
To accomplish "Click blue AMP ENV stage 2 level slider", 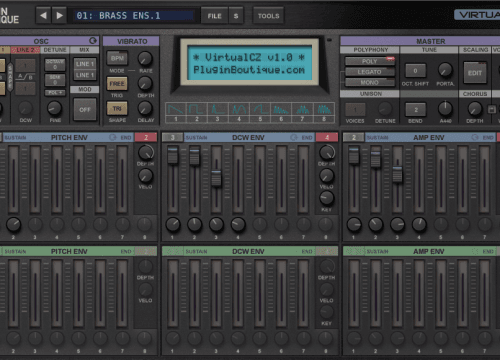I will (375, 159).
